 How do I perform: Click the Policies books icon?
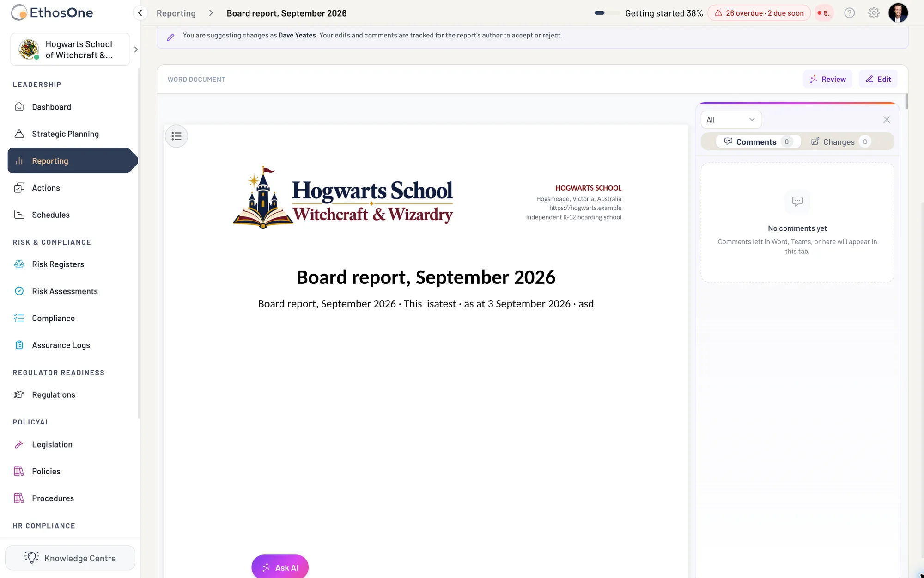click(x=19, y=471)
